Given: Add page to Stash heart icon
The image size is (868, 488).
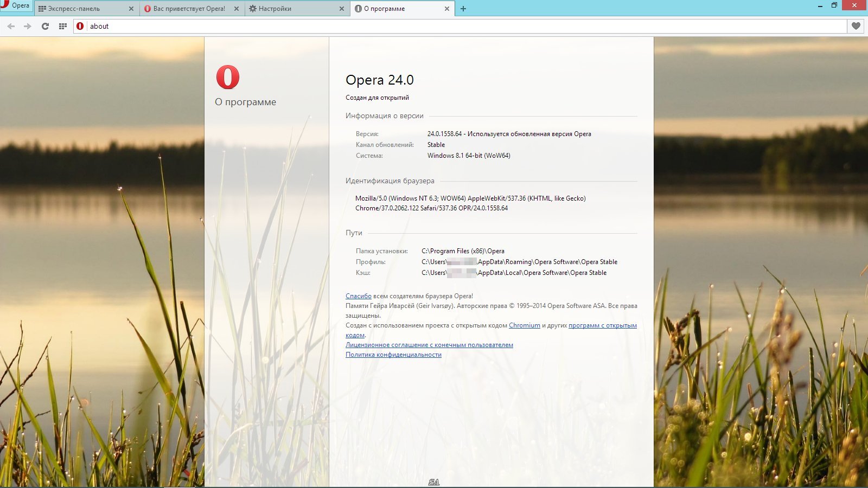Looking at the screenshot, I should [x=856, y=26].
